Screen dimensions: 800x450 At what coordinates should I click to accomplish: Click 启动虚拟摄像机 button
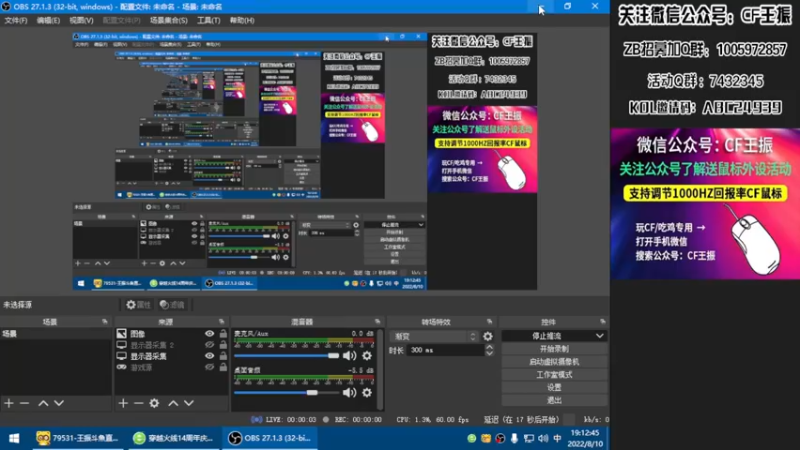pyautogui.click(x=554, y=362)
